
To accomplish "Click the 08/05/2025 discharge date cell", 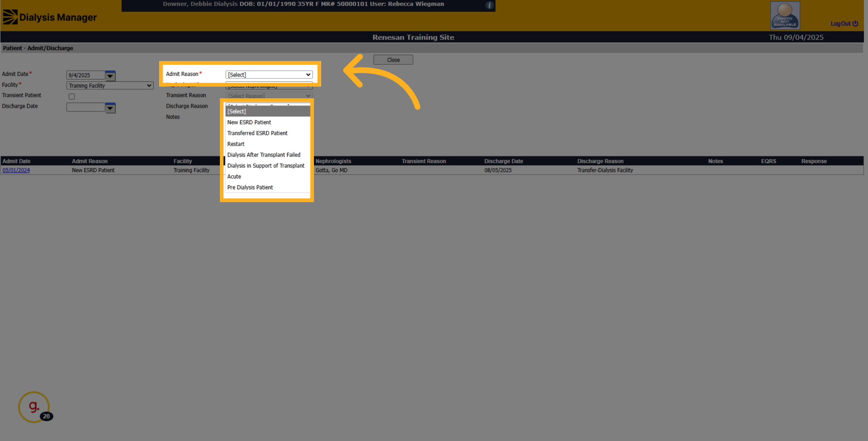I will (x=498, y=170).
